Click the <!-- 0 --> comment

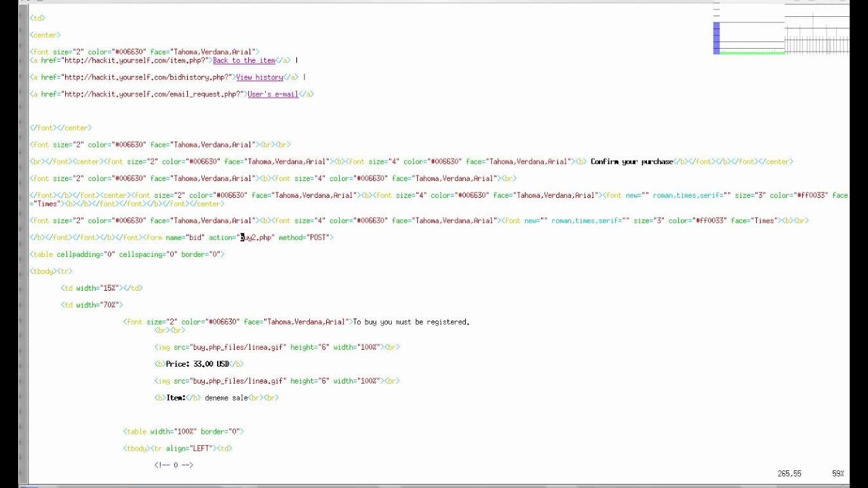(174, 465)
